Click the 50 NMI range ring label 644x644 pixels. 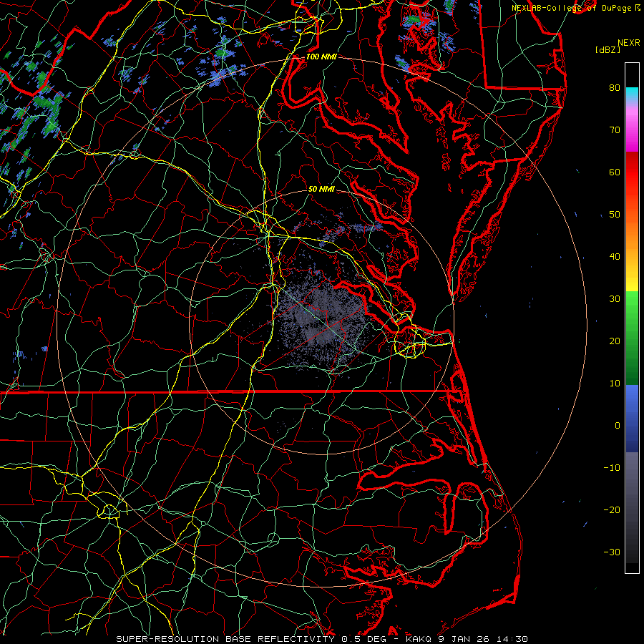coord(321,189)
